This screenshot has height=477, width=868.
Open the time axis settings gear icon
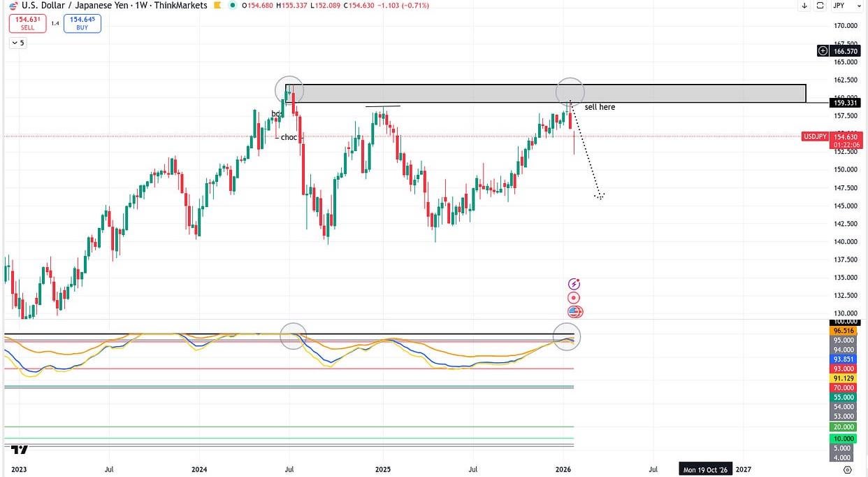[847, 469]
